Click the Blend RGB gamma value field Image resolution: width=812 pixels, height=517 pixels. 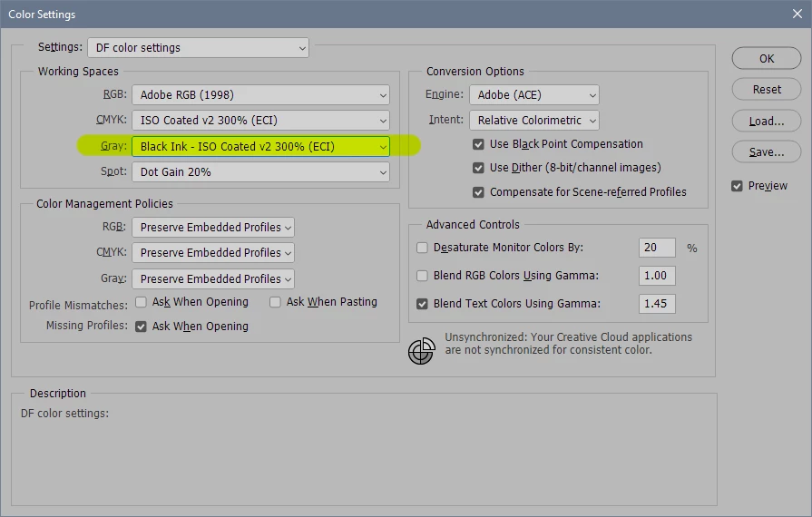pos(657,276)
